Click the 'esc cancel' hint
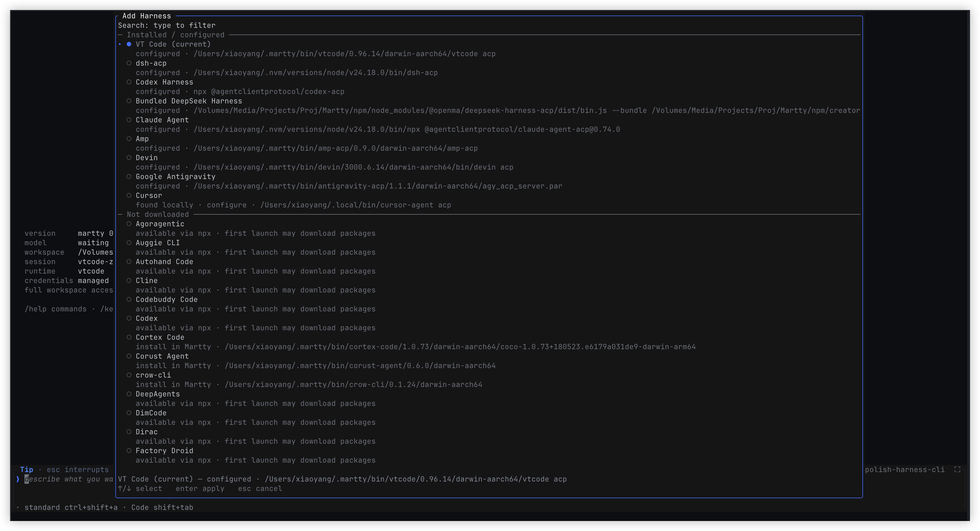Viewport: 980px width, 531px height. [260, 489]
